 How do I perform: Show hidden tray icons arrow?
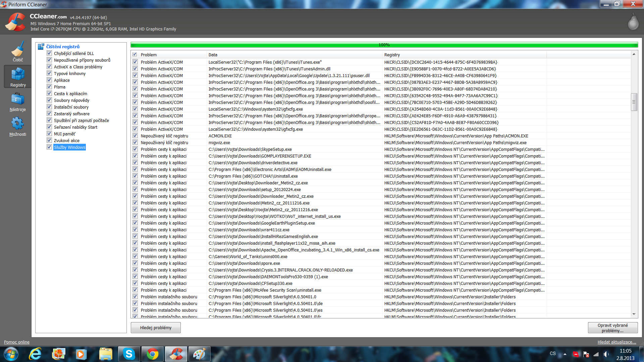pos(565,354)
